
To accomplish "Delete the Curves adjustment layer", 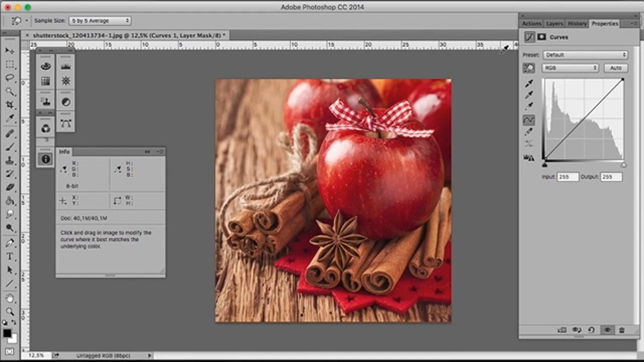I will 622,330.
